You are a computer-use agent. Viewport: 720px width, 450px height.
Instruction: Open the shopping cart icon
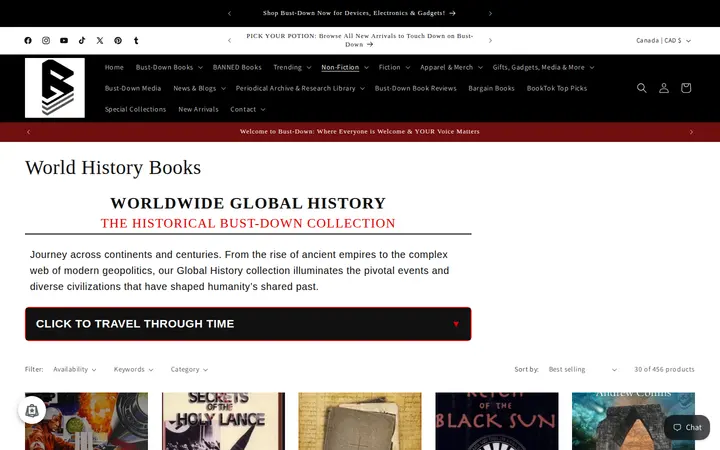[x=686, y=88]
